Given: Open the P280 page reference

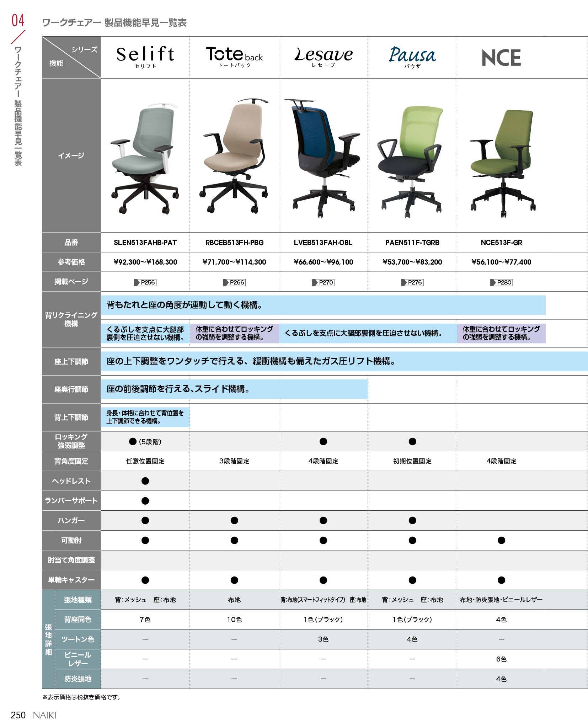Looking at the screenshot, I should (501, 282).
